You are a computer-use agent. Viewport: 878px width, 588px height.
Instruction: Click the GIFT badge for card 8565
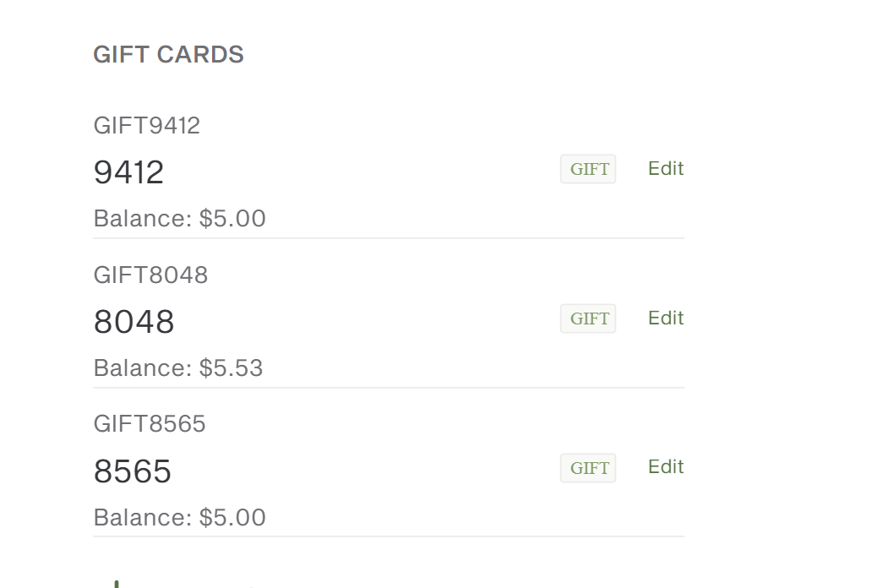coord(588,468)
